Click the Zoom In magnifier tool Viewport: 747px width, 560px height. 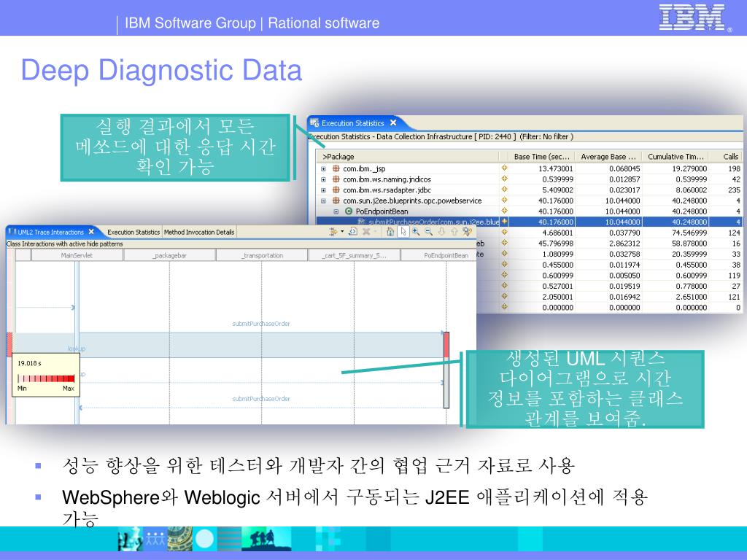pyautogui.click(x=416, y=231)
